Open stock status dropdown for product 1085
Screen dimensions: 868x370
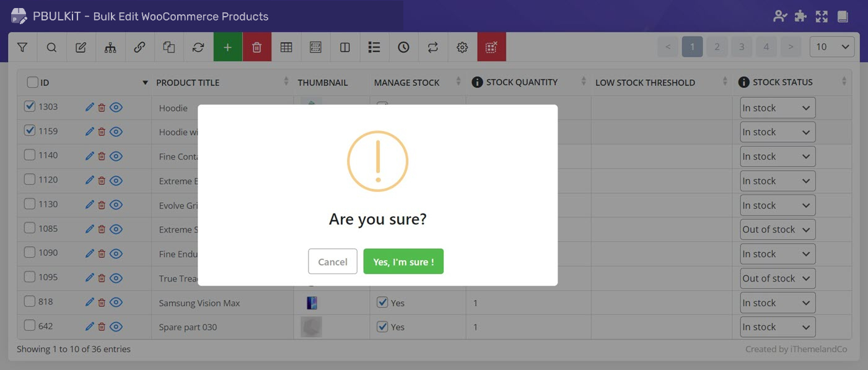(778, 230)
